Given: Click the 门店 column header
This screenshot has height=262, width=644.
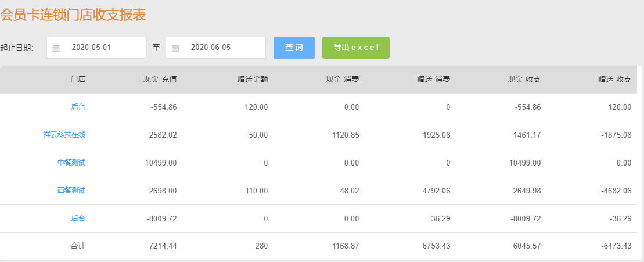Looking at the screenshot, I should point(78,80).
